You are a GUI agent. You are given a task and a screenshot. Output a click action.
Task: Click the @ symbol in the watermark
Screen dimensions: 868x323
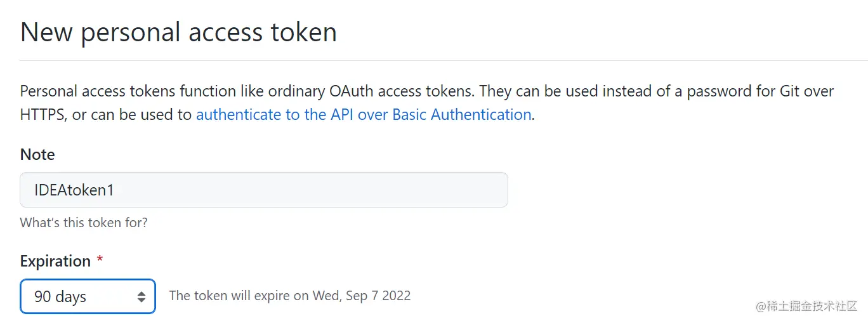pyautogui.click(x=761, y=307)
